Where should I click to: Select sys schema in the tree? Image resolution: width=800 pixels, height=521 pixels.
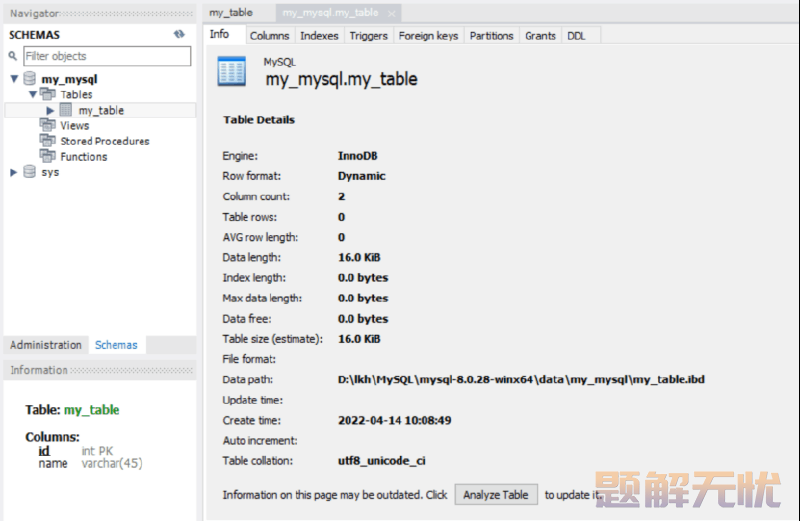point(50,172)
